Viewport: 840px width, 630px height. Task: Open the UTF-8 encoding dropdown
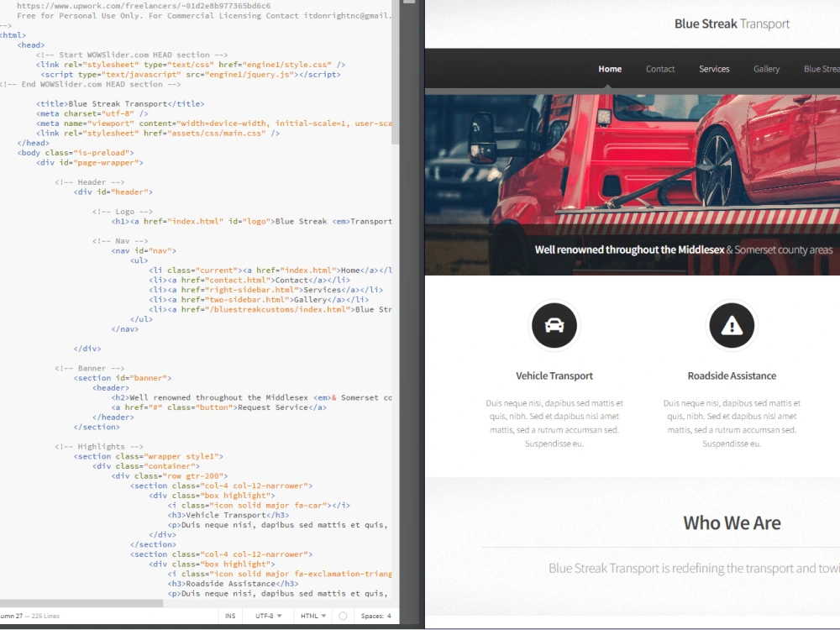pyautogui.click(x=269, y=616)
